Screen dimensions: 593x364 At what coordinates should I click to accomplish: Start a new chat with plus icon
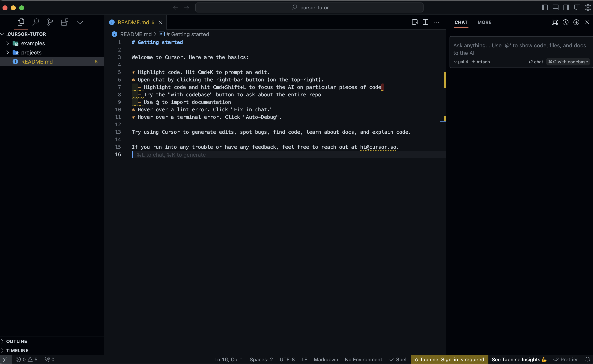click(576, 22)
